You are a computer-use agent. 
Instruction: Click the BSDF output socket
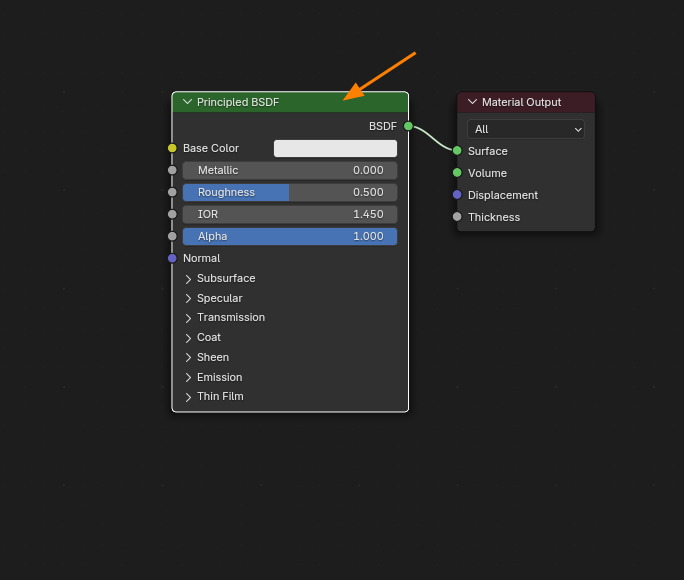[x=408, y=126]
